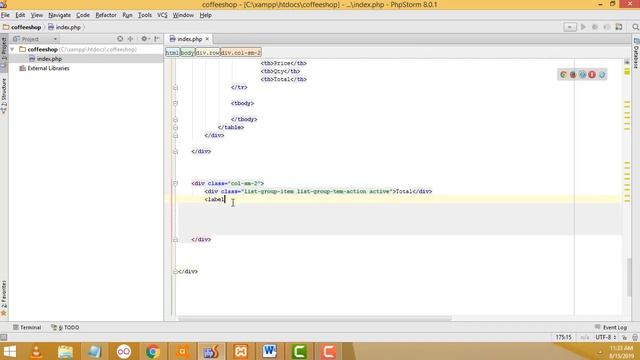Click the div.row breadcrumb
The height and width of the screenshot is (360, 640).
[x=207, y=53]
